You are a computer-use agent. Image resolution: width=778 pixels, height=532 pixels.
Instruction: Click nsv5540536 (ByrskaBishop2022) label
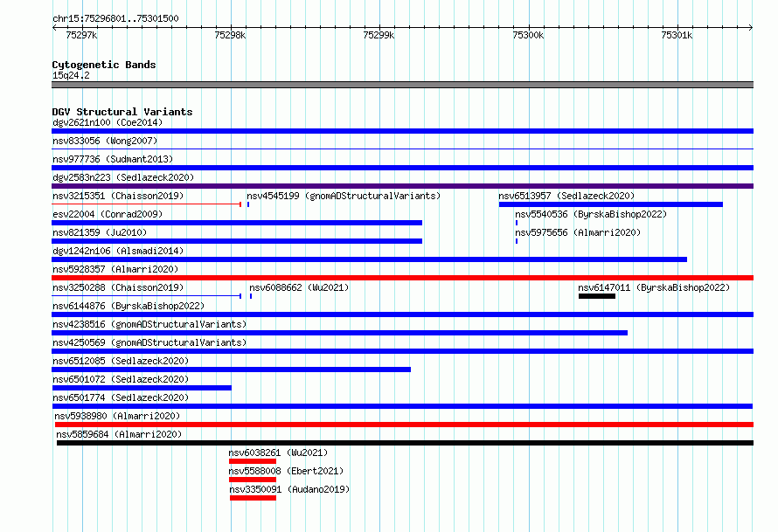[591, 214]
